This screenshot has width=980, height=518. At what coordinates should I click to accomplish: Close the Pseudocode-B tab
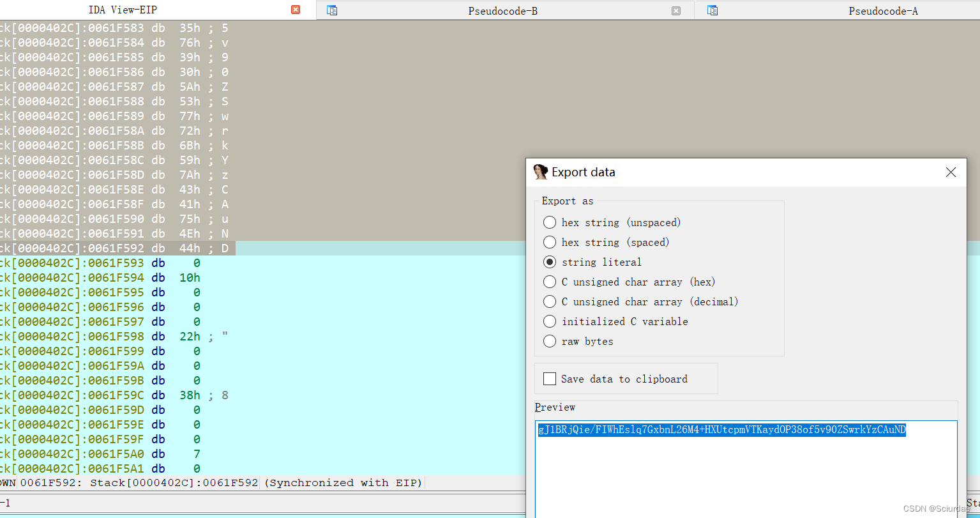[x=676, y=10]
